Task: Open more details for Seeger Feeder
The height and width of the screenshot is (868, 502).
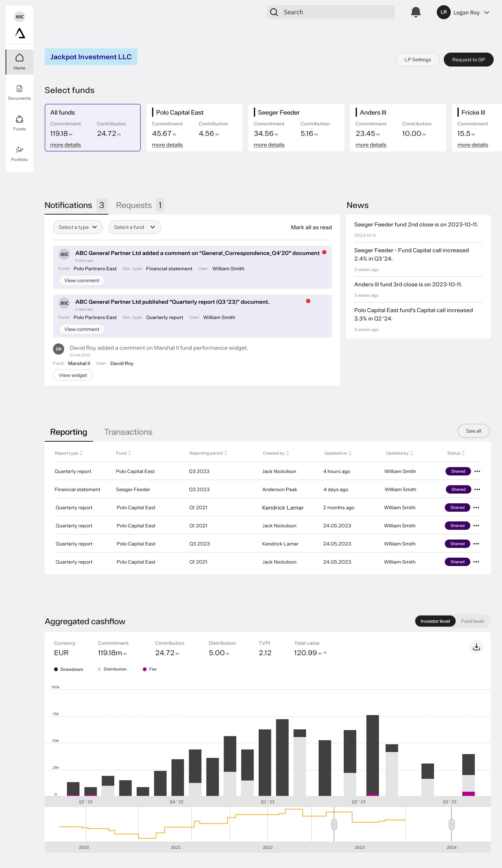Action: (x=269, y=145)
